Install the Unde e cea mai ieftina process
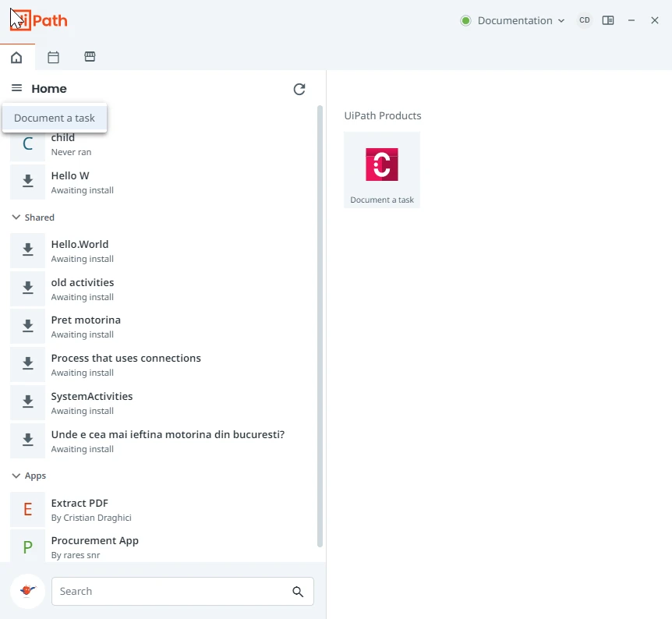672x619 pixels. click(27, 441)
